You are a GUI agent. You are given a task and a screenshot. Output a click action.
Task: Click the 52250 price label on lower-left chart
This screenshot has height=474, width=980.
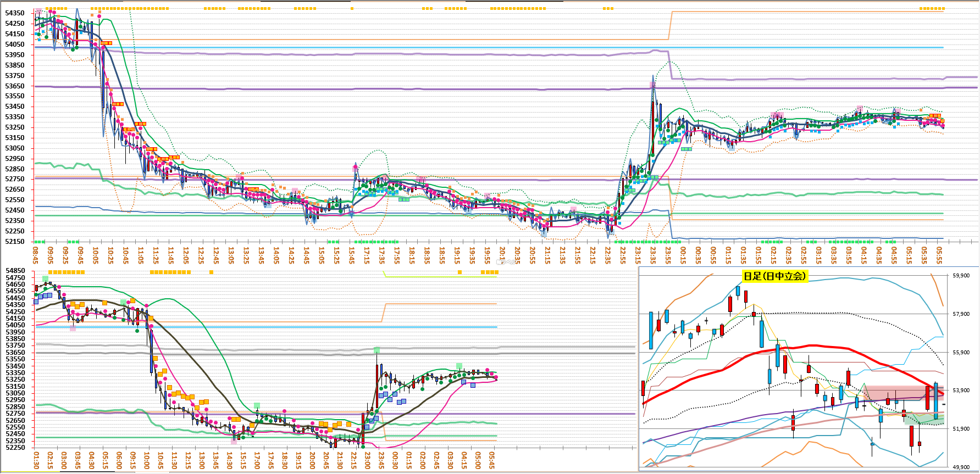pyautogui.click(x=15, y=448)
